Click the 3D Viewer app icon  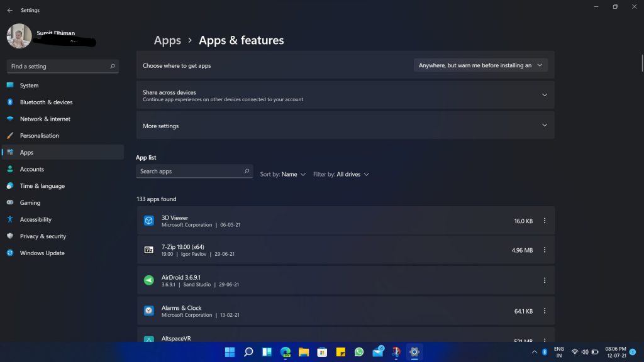pos(148,221)
